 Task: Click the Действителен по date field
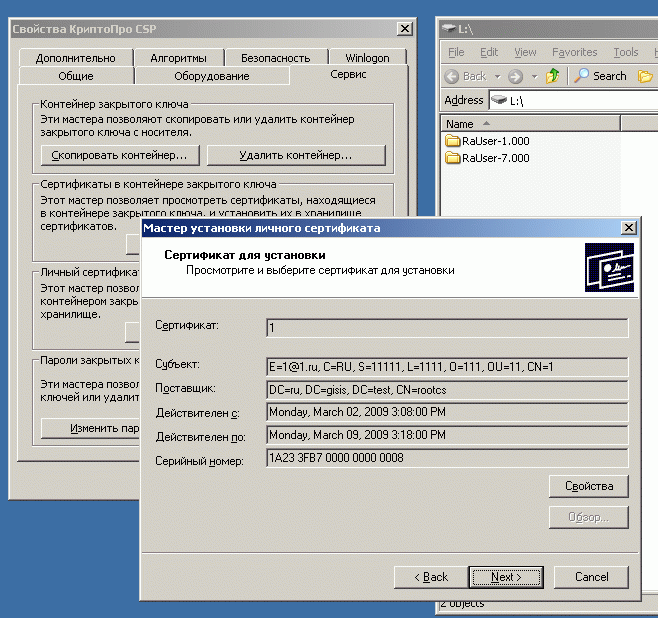(x=447, y=435)
